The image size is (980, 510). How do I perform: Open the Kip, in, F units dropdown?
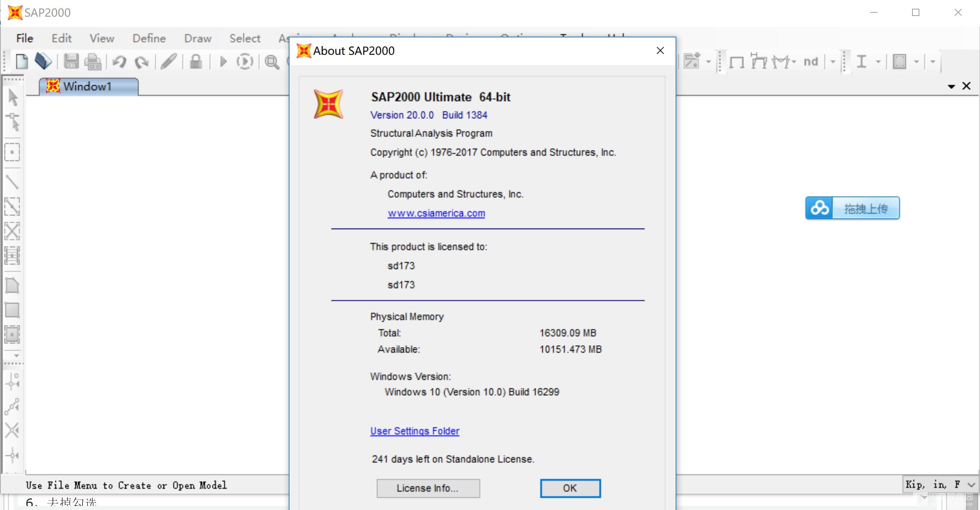pyautogui.click(x=971, y=485)
